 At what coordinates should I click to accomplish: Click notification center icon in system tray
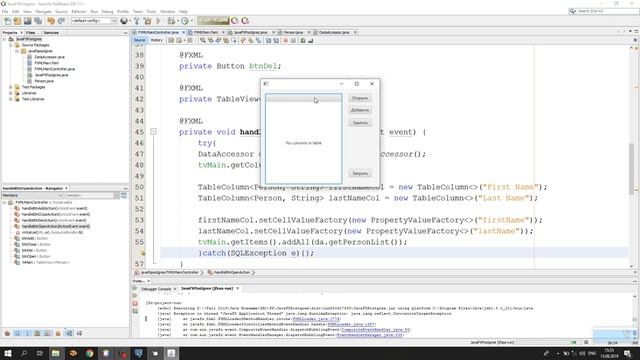[628, 353]
